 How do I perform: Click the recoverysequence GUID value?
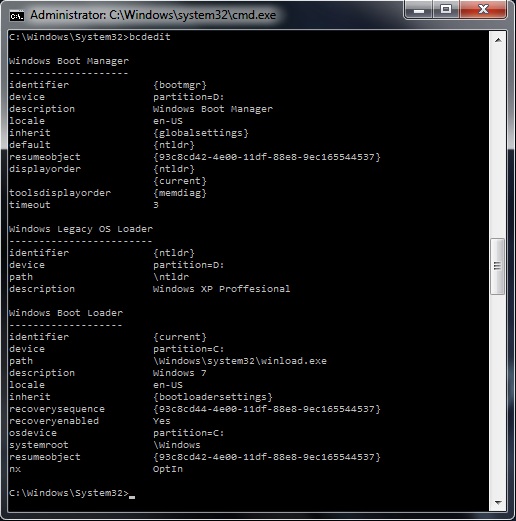pos(267,409)
